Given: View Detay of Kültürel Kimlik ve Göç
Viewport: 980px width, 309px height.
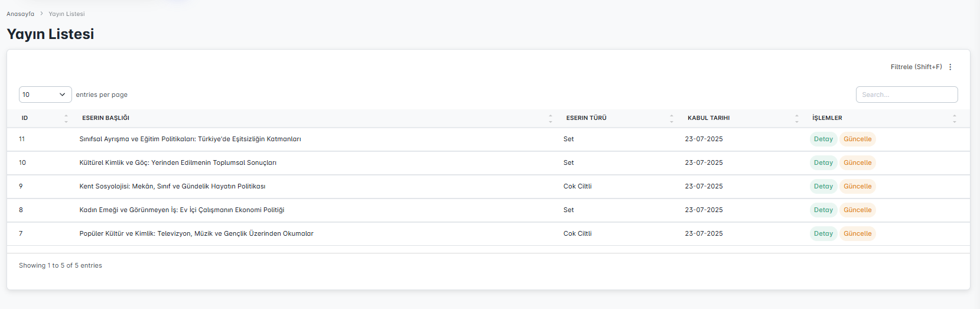Looking at the screenshot, I should [x=823, y=163].
